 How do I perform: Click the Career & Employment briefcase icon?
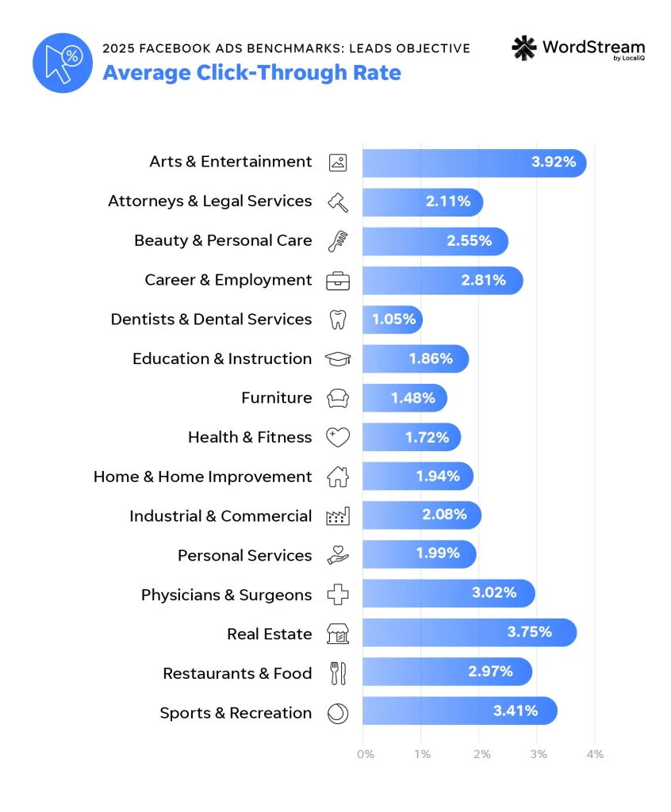pos(338,281)
